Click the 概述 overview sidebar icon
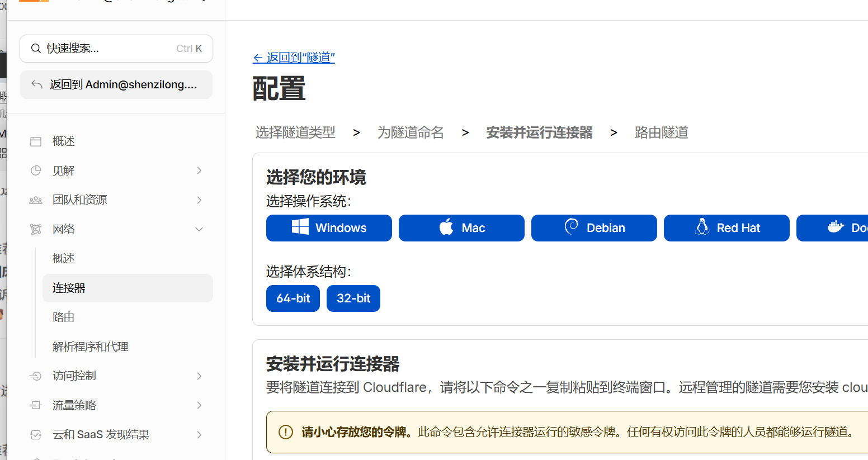This screenshot has width=868, height=460. click(36, 141)
